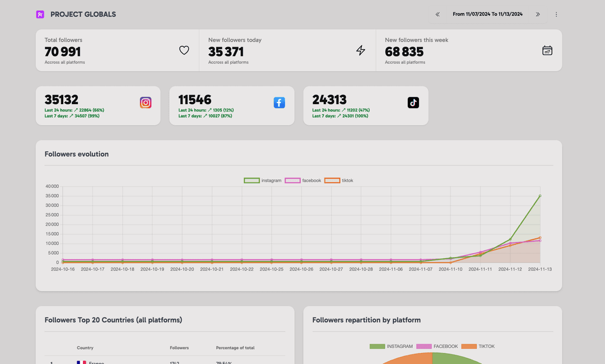
Task: Toggle instagram series in Followers evolution legend
Action: 263,180
